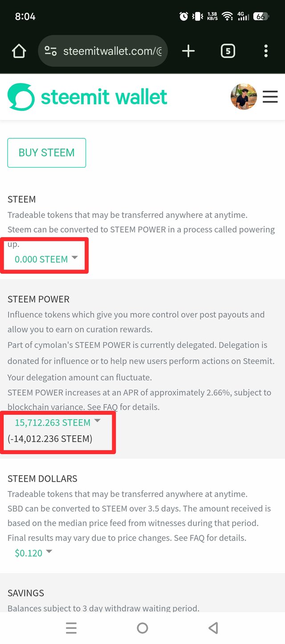Tap the battery indicator in status bar
The image size is (285, 644).
[261, 17]
